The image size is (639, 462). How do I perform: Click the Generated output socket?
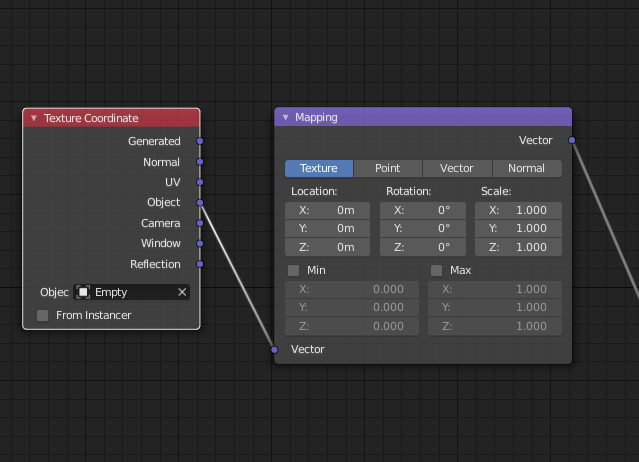[200, 141]
